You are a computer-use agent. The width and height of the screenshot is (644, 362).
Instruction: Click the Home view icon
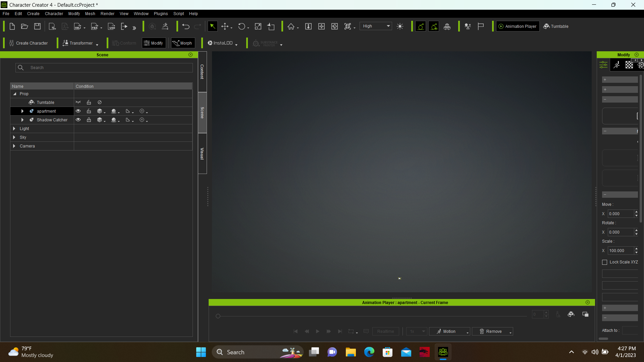291,26
